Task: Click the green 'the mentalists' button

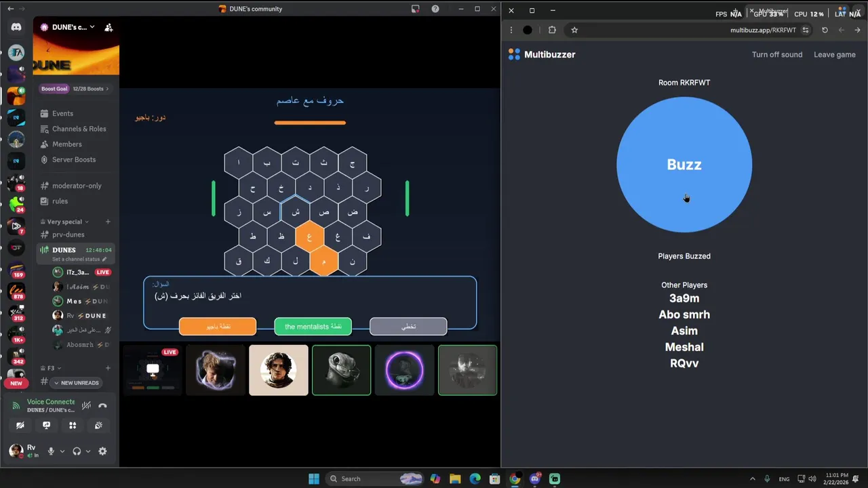Action: 313,327
